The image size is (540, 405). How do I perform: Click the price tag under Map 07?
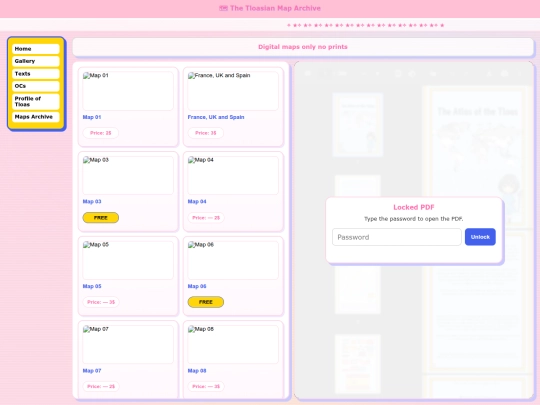pyautogui.click(x=101, y=386)
